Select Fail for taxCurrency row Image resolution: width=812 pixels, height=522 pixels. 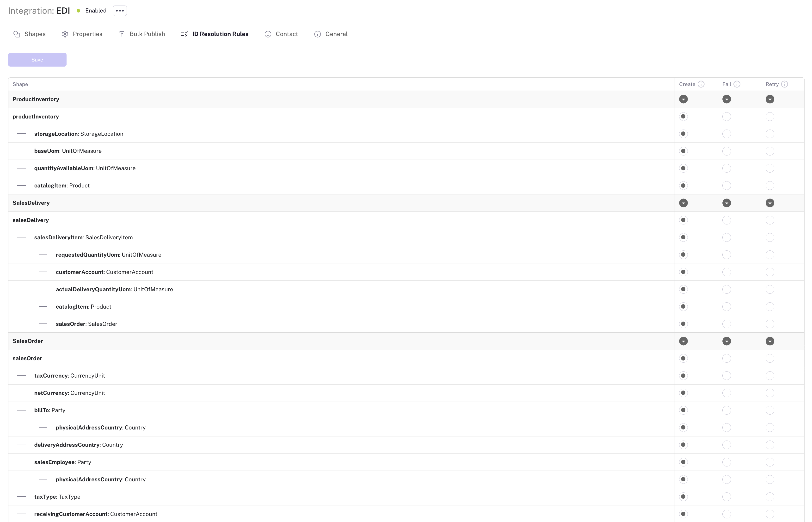coord(726,376)
